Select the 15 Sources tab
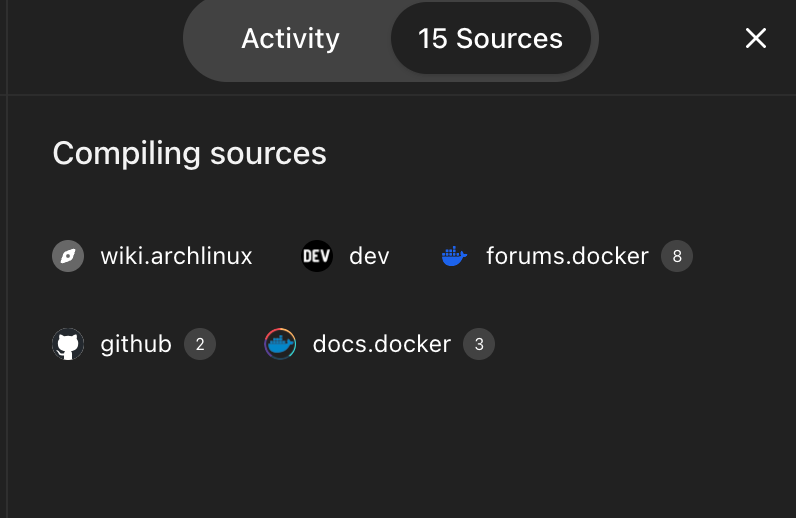 [490, 39]
